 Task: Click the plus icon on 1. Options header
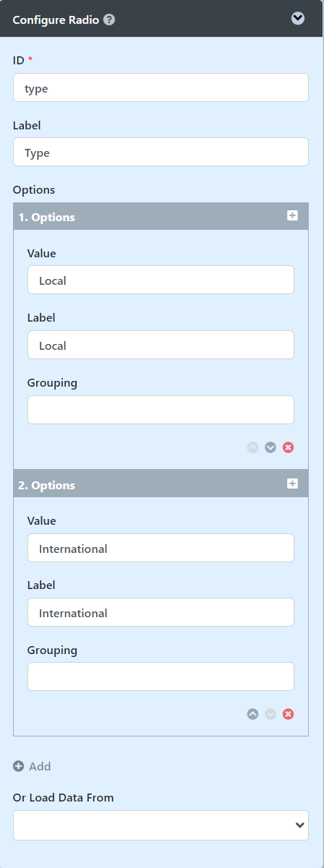pos(292,216)
